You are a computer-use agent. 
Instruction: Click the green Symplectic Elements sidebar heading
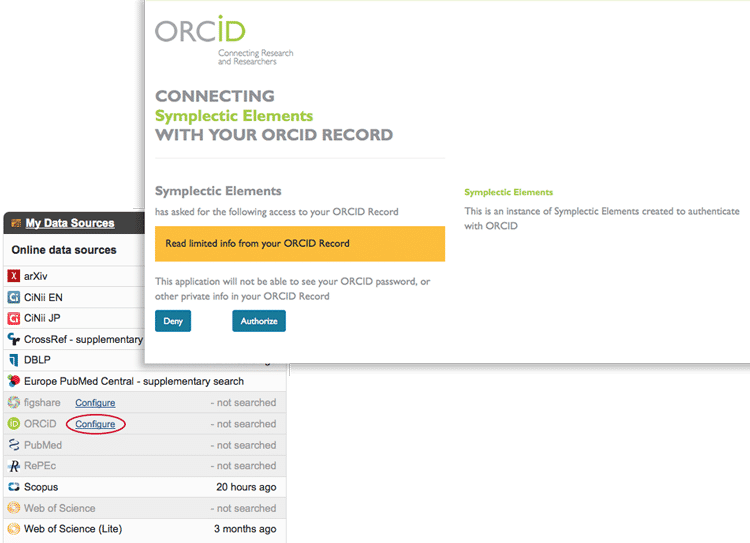click(x=508, y=192)
